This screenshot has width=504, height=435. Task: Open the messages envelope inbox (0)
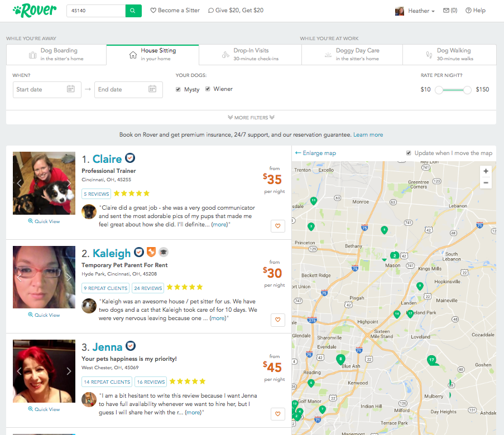coord(450,10)
